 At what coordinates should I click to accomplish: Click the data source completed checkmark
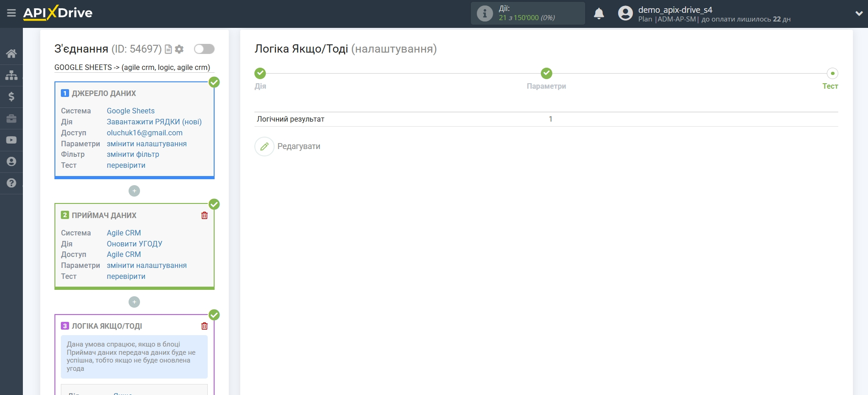pos(214,82)
